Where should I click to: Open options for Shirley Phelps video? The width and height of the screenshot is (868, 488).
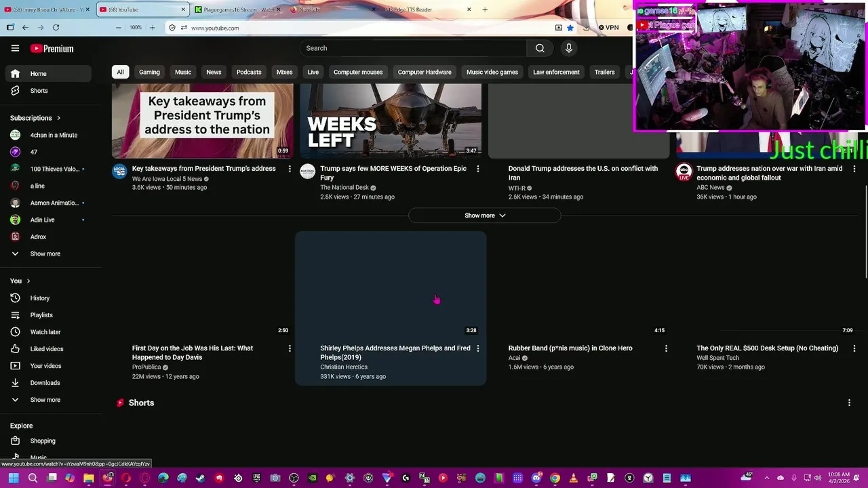point(478,348)
